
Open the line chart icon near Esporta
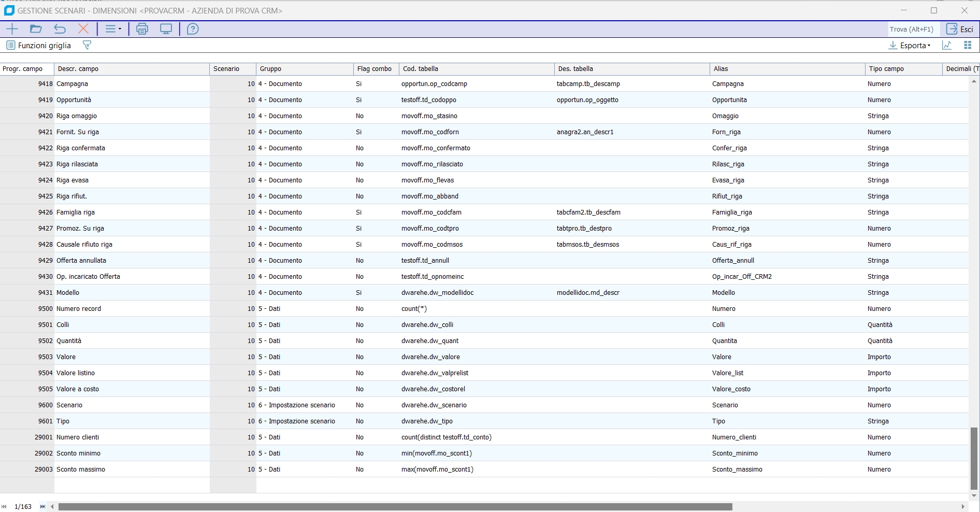click(947, 45)
